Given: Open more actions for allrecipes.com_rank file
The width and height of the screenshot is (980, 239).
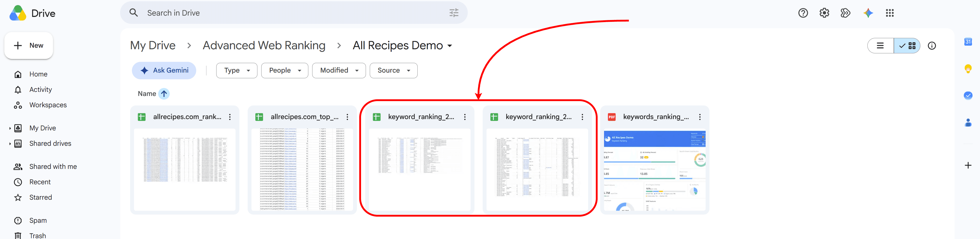Looking at the screenshot, I should click(x=230, y=117).
